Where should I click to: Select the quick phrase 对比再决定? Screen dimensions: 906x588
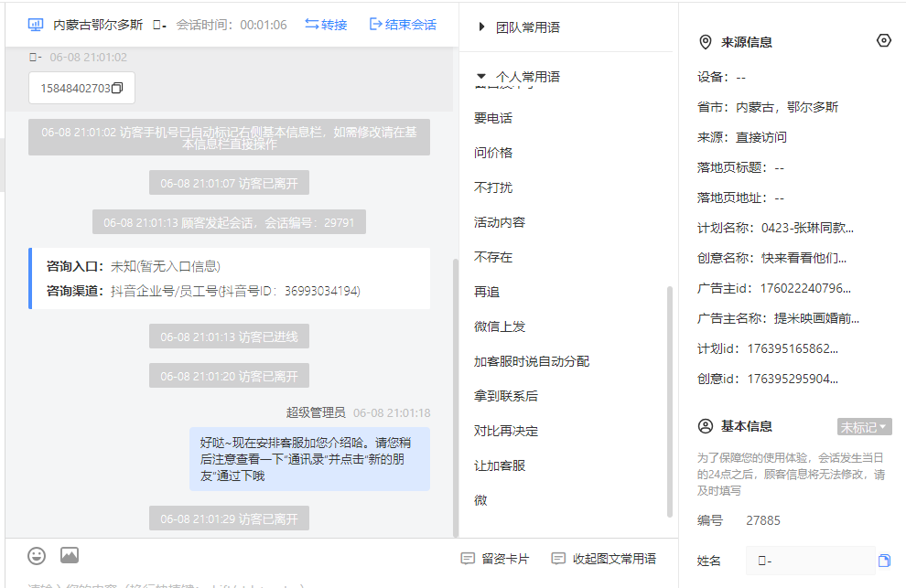point(505,431)
